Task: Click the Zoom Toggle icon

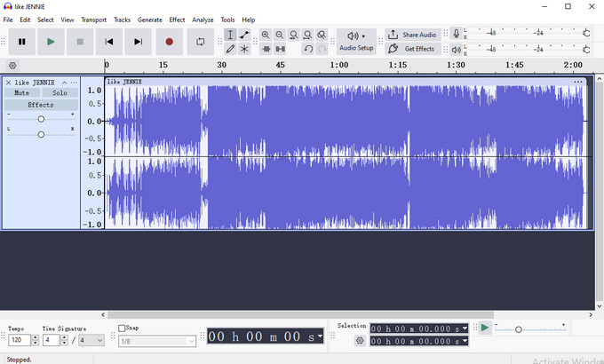Action: pos(322,35)
